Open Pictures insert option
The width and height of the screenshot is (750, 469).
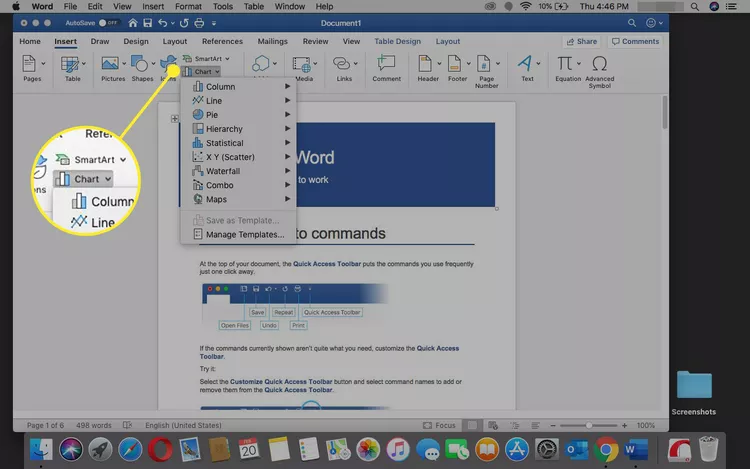111,68
